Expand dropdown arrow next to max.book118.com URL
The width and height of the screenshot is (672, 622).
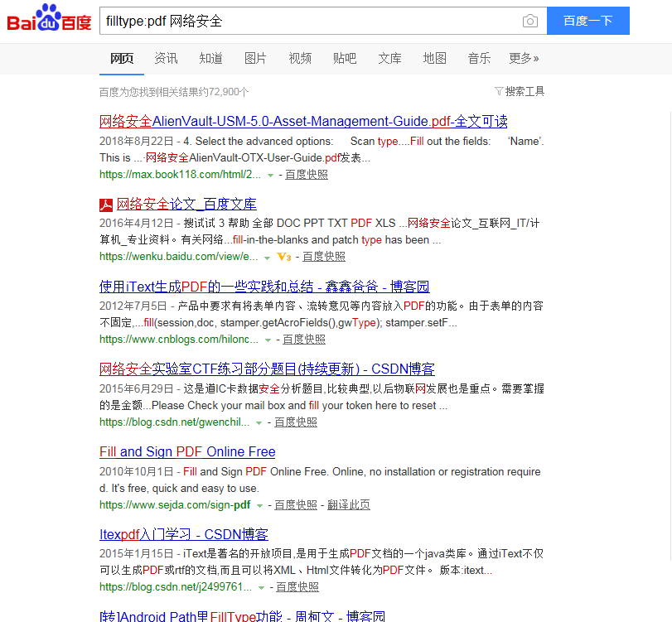coord(270,176)
